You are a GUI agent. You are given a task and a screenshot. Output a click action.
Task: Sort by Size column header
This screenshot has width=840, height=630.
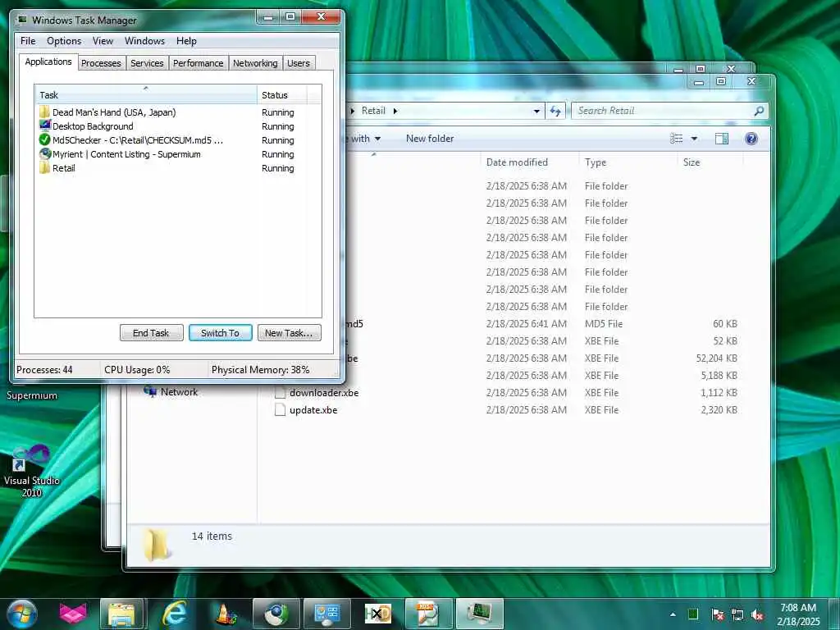click(710, 162)
